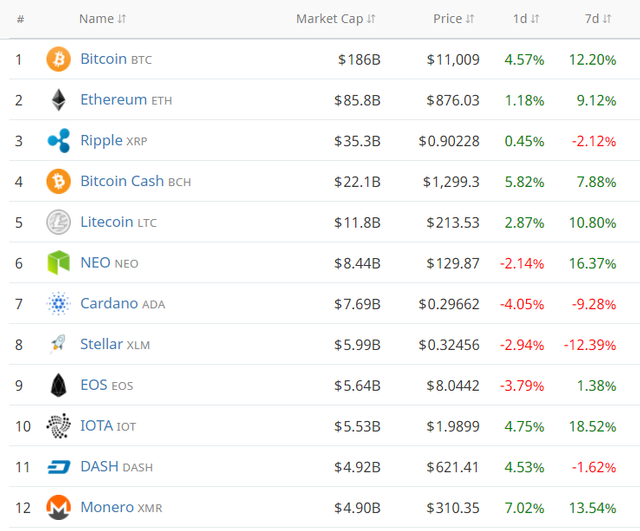Click the NEO green logo icon
Screen dimensions: 640x531
pos(59,263)
